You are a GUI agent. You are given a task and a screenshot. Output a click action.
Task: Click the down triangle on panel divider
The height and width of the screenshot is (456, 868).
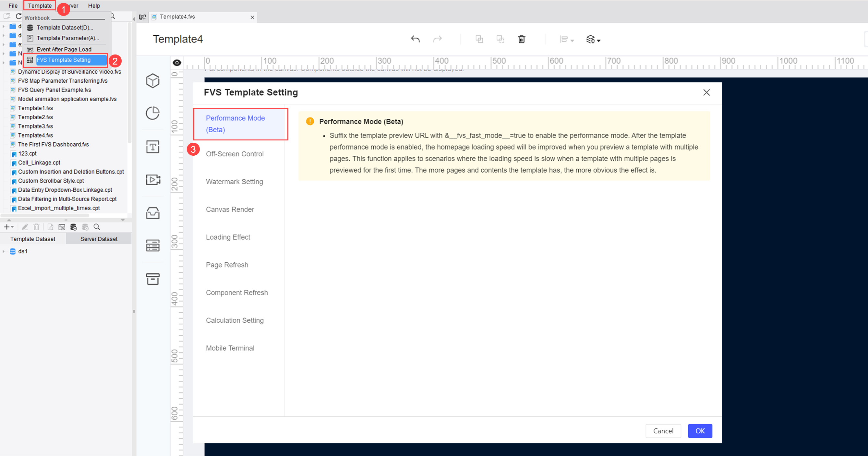click(123, 220)
